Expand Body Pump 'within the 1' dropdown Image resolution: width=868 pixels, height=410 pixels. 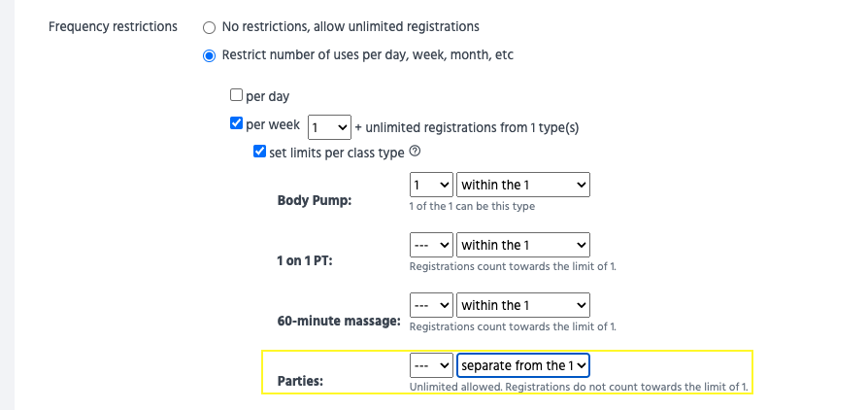pos(523,185)
